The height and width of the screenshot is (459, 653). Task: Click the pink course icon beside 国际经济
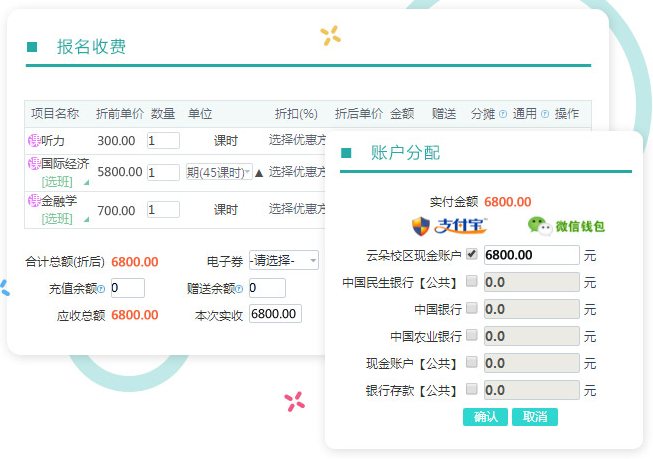click(x=34, y=163)
